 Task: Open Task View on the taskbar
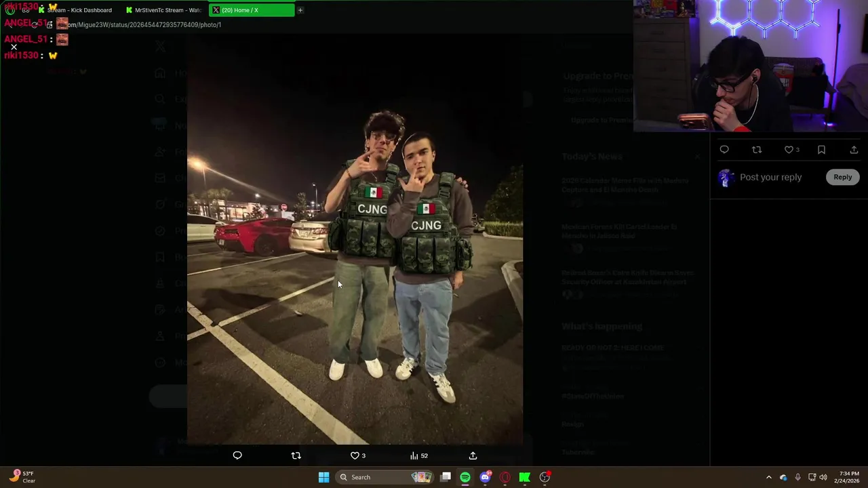point(446,477)
